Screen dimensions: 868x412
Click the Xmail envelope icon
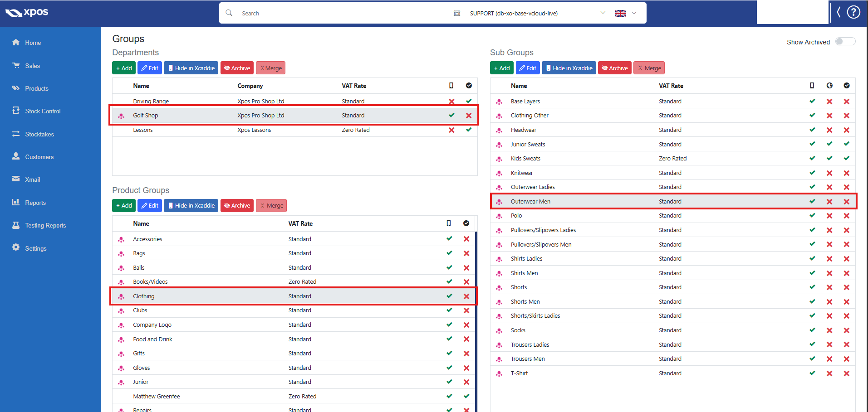click(16, 179)
